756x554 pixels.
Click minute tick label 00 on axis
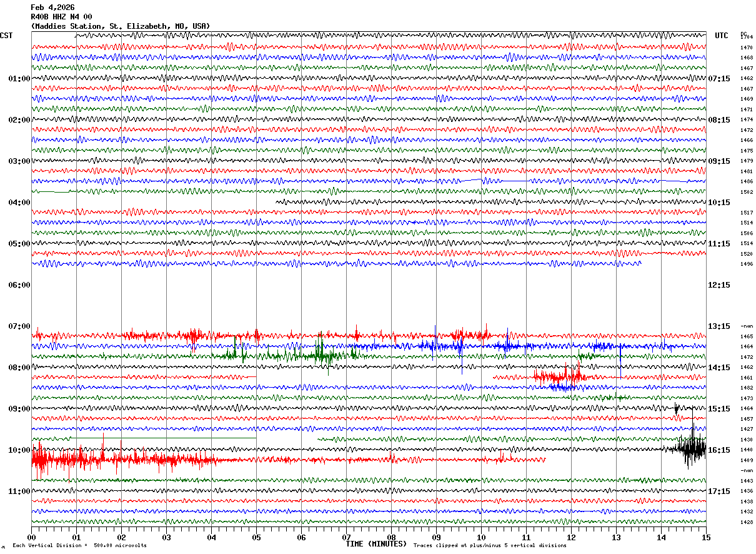31,537
